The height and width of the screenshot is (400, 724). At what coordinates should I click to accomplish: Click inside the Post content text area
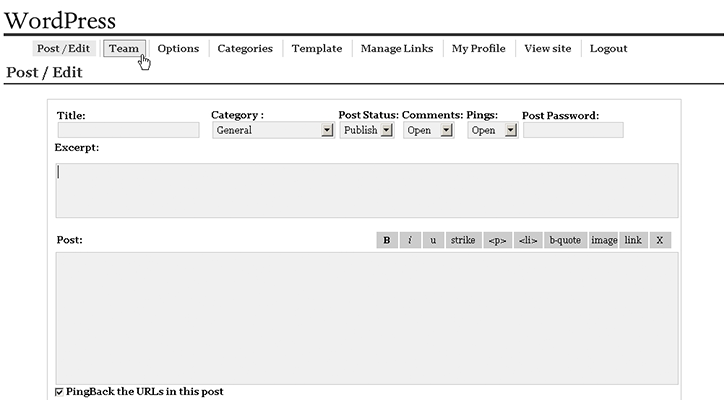click(x=367, y=318)
